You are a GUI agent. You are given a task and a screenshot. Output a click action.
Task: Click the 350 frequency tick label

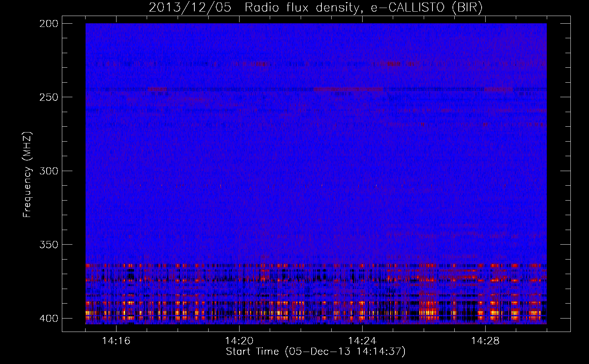point(48,245)
